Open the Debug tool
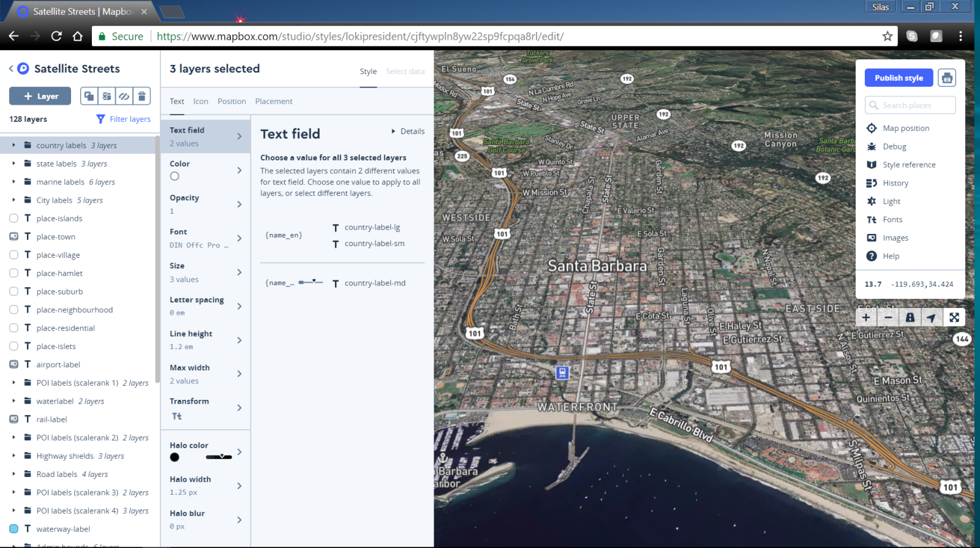This screenshot has height=548, width=980. (x=894, y=146)
